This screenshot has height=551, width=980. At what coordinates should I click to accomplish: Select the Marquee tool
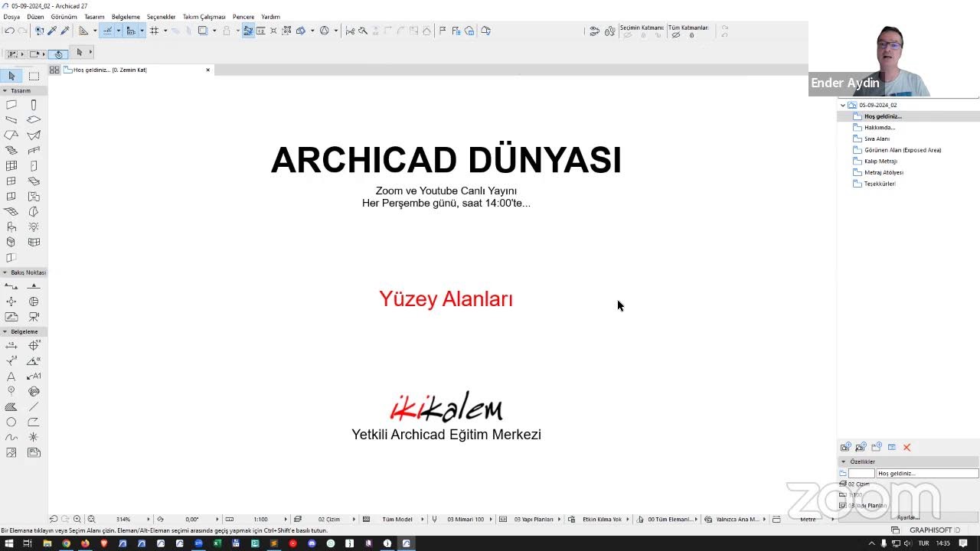click(34, 76)
